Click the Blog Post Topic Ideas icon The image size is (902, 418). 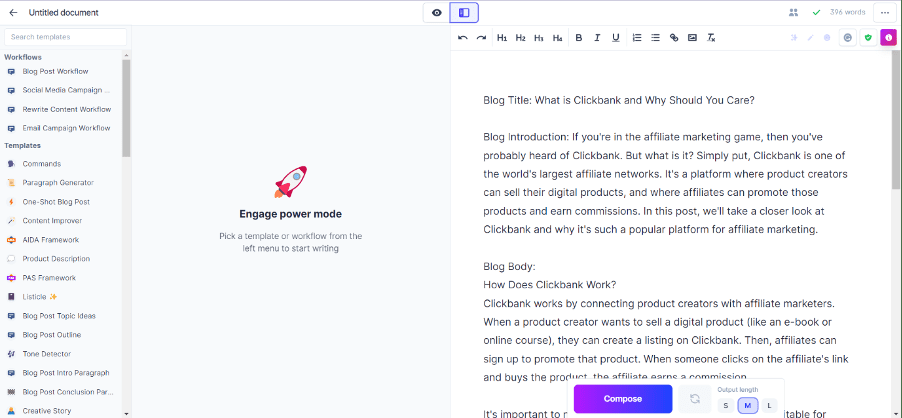[x=11, y=316]
